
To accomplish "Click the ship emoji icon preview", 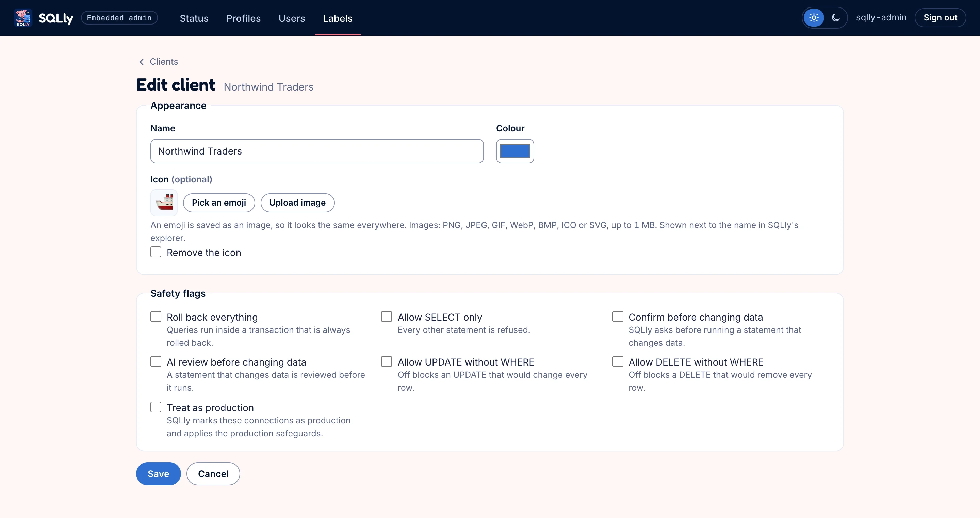I will click(164, 203).
